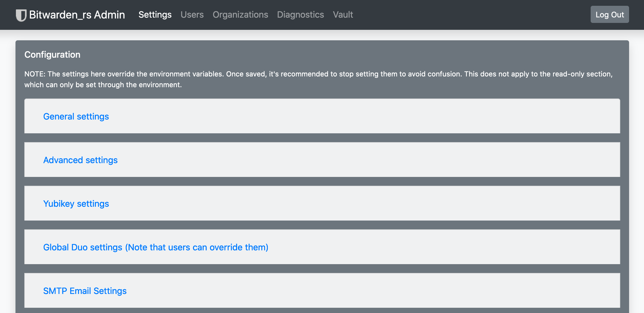644x313 pixels.
Task: Open the Bitwarden_rs Admin home link
Action: 70,15
